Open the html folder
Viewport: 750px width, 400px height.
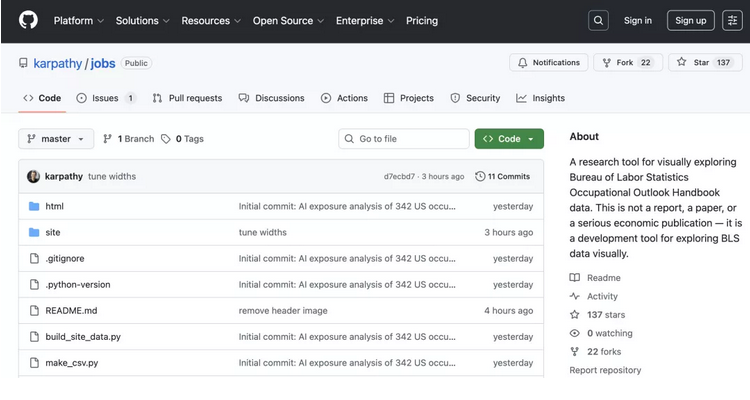coord(54,206)
